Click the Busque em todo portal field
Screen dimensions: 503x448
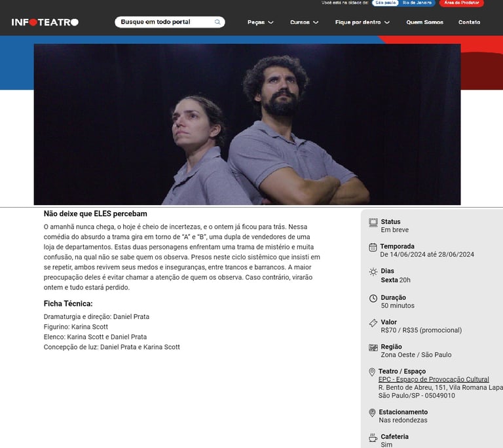[x=170, y=22]
